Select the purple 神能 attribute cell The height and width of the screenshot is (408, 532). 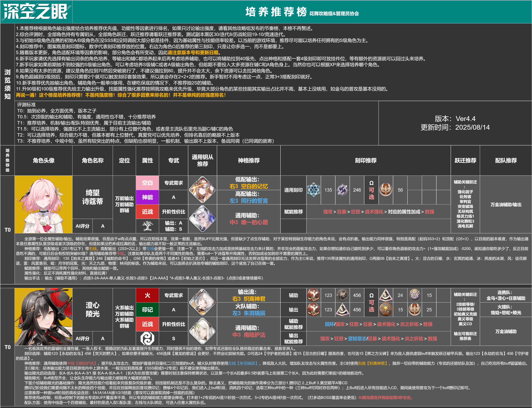[x=147, y=197]
